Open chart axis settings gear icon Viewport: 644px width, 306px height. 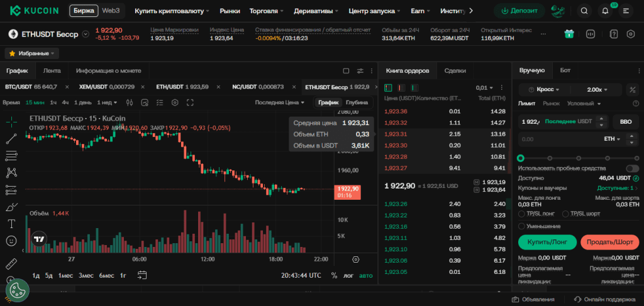(x=356, y=260)
